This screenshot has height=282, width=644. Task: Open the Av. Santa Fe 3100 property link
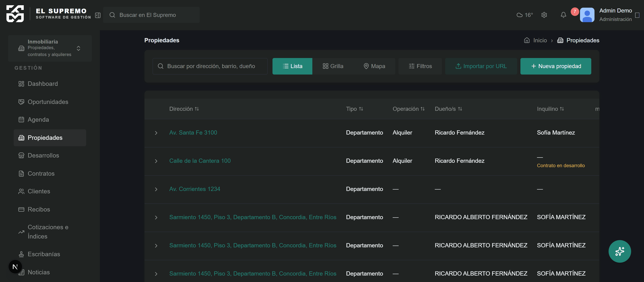(x=193, y=133)
